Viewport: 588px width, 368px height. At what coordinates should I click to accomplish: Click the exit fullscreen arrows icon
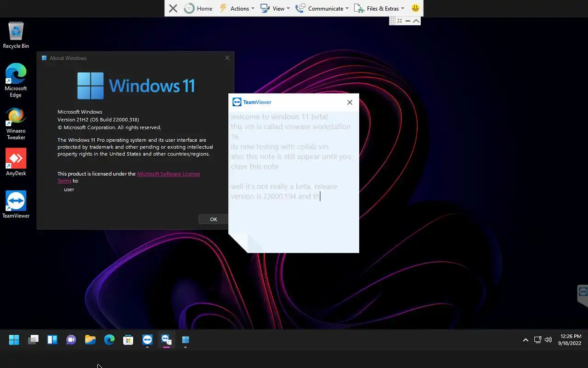(400, 21)
